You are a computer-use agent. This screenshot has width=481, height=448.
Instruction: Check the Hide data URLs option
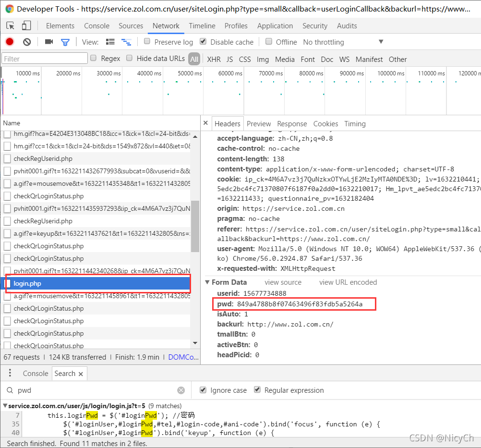point(130,58)
